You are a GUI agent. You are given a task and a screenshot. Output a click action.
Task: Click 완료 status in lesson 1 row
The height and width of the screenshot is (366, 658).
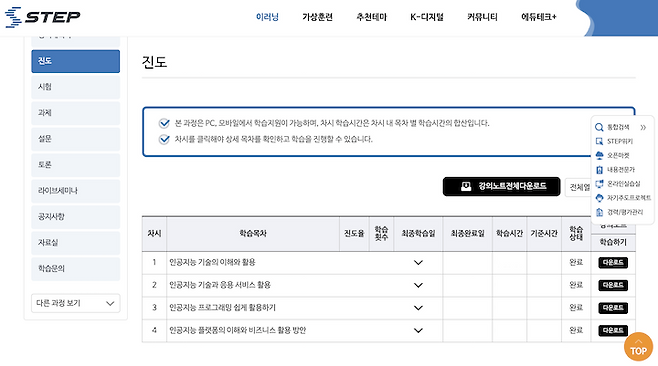coord(576,262)
